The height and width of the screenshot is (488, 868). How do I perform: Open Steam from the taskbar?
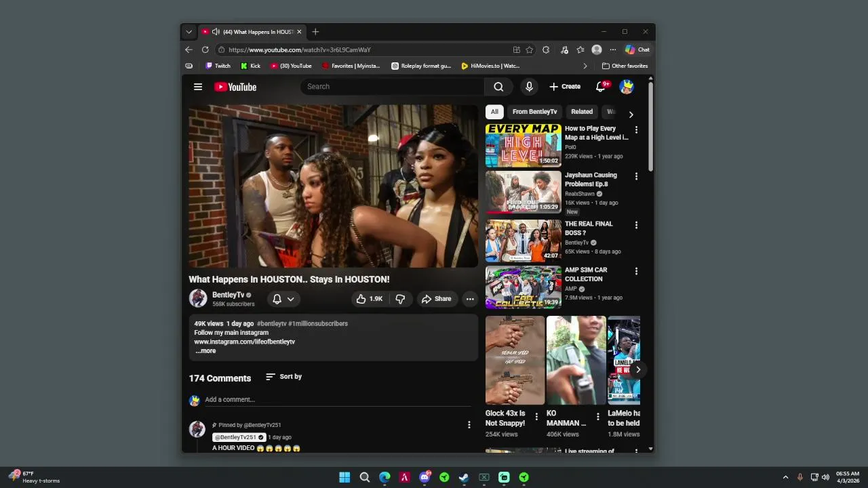[464, 477]
